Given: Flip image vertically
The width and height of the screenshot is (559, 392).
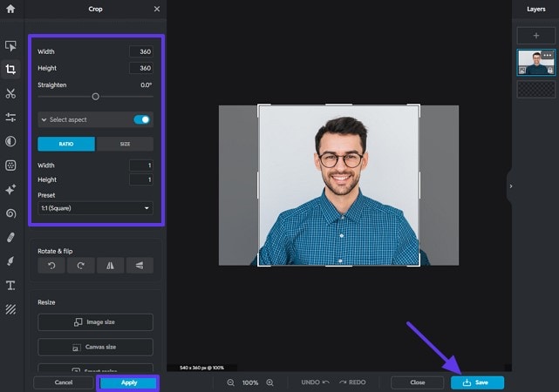Looking at the screenshot, I should coord(140,265).
